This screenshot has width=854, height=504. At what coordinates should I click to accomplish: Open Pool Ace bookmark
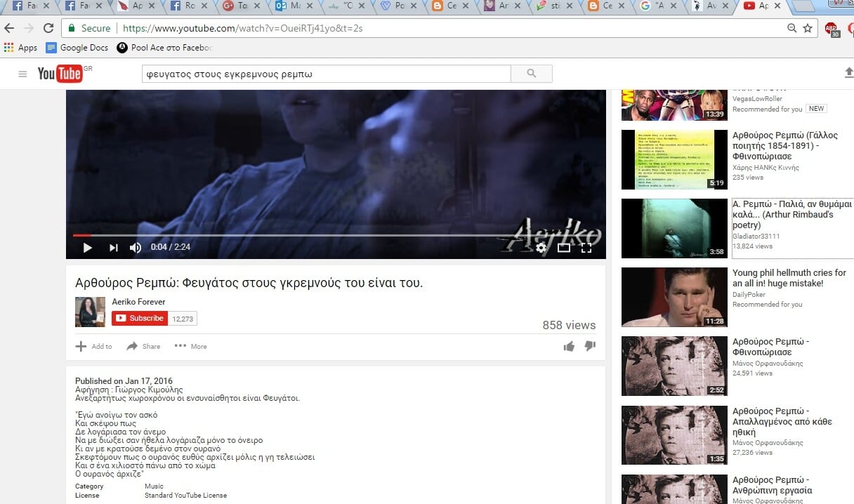pos(164,48)
